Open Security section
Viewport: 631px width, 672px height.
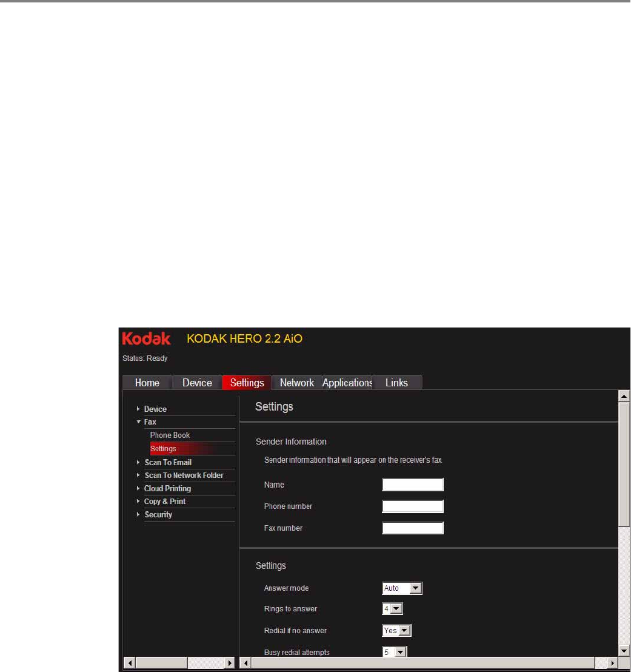pyautogui.click(x=158, y=514)
